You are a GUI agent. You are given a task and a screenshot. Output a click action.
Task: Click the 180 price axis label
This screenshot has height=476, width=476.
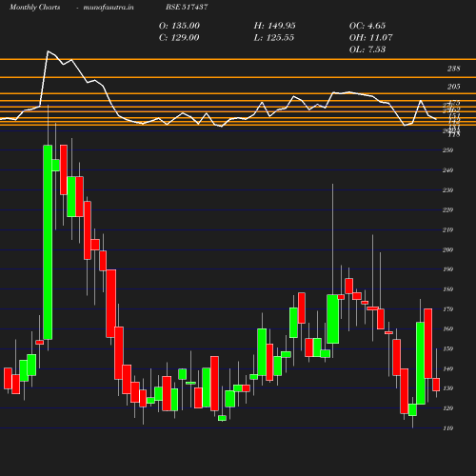[x=447, y=289]
